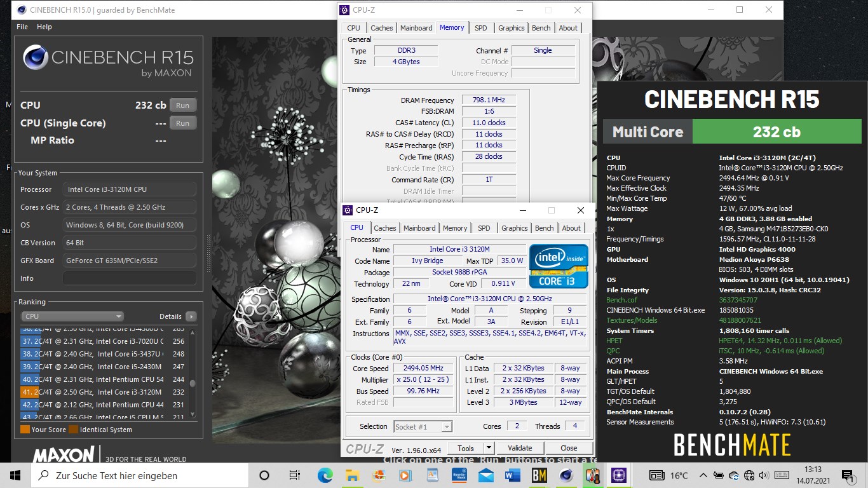Open the notification center icon

point(848,475)
